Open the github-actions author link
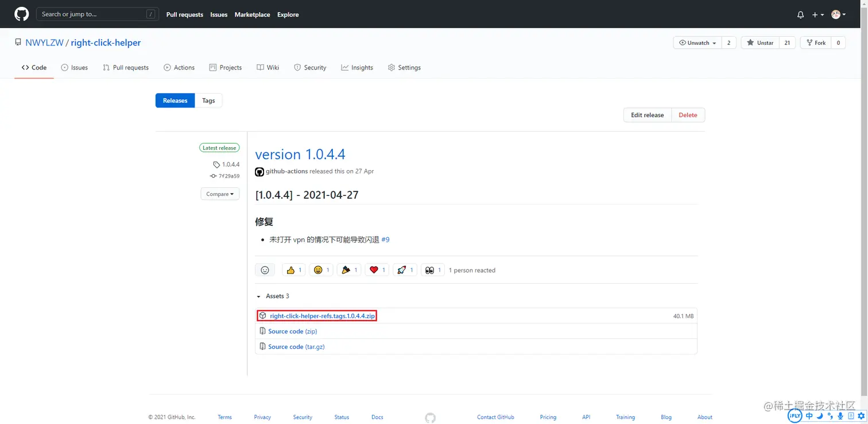 286,171
